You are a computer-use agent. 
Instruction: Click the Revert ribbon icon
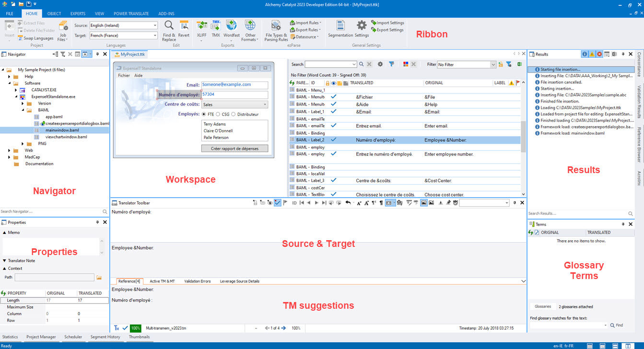184,30
